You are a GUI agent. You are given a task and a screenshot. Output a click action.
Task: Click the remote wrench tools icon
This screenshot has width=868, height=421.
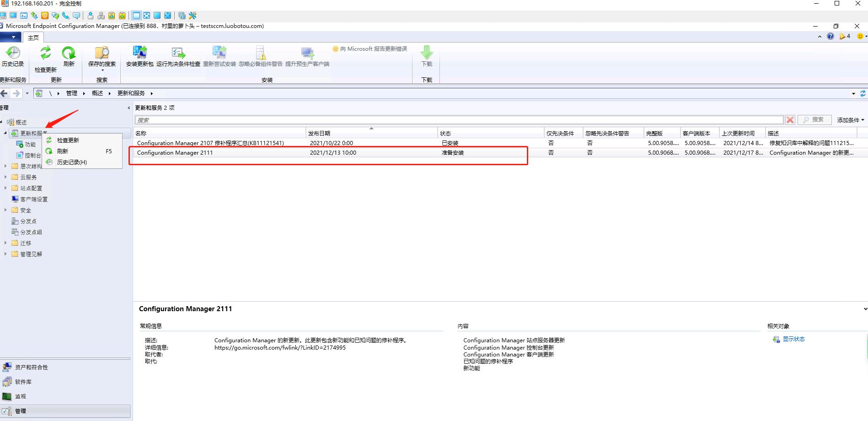click(x=193, y=16)
